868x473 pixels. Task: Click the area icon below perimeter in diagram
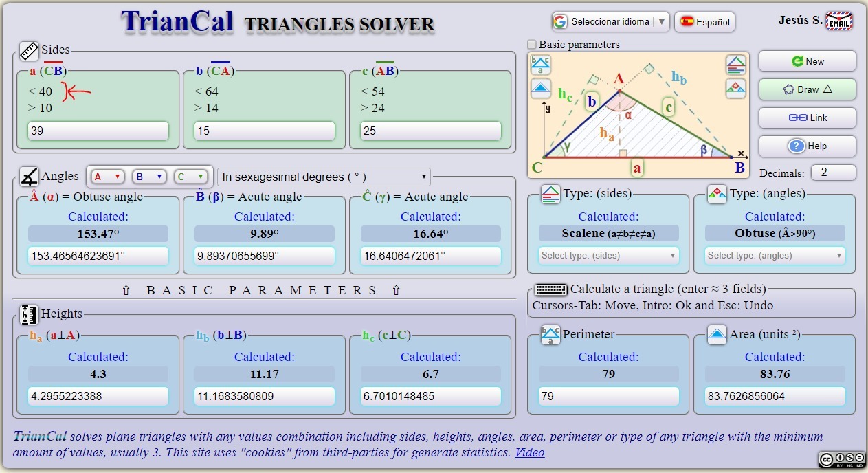click(541, 89)
